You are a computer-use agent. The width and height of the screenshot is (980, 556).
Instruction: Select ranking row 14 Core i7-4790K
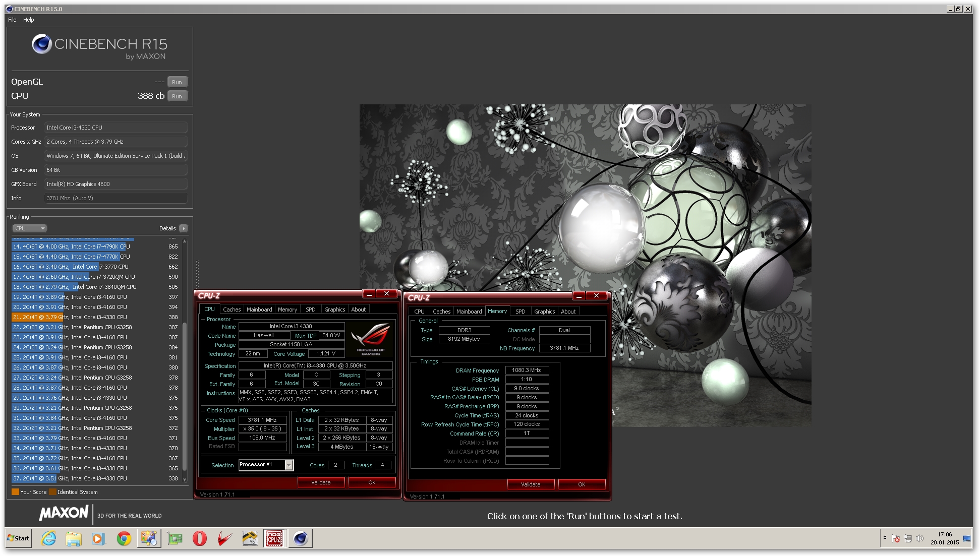tap(96, 246)
